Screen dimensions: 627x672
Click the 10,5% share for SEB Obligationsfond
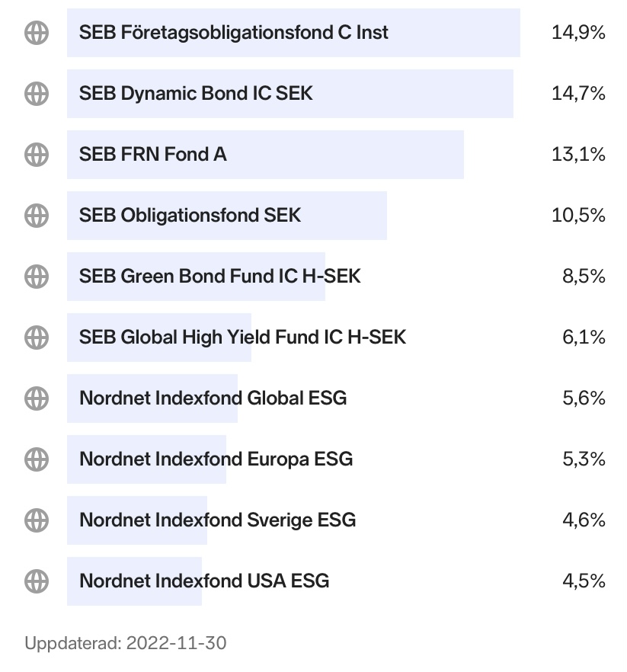tap(577, 216)
